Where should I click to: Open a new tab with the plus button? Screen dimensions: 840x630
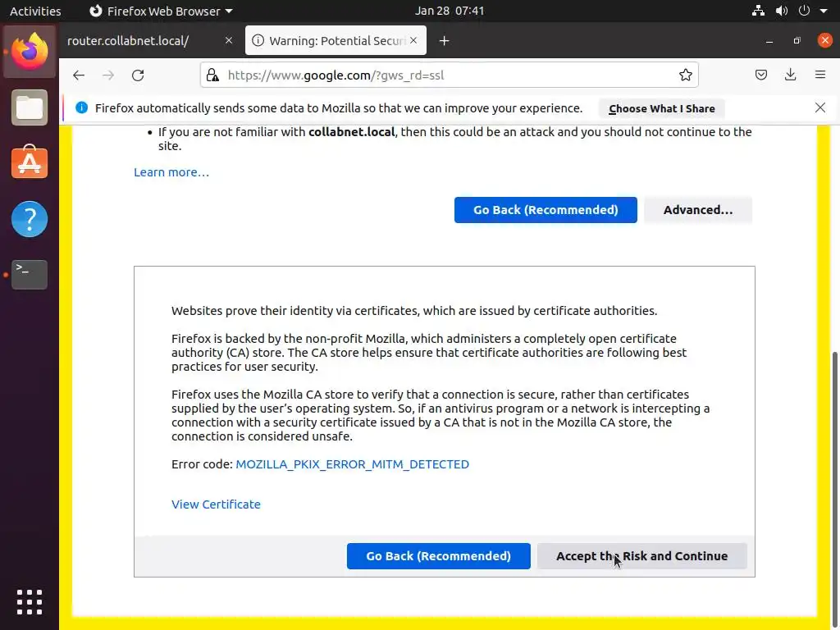444,41
